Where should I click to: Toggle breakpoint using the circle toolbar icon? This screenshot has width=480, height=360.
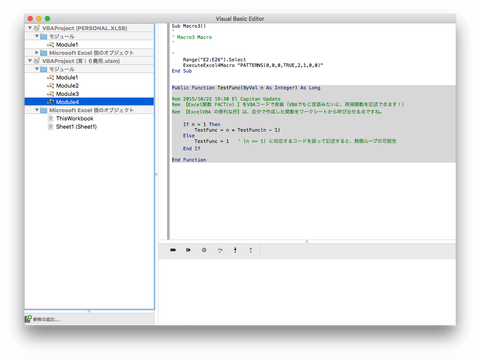204,250
